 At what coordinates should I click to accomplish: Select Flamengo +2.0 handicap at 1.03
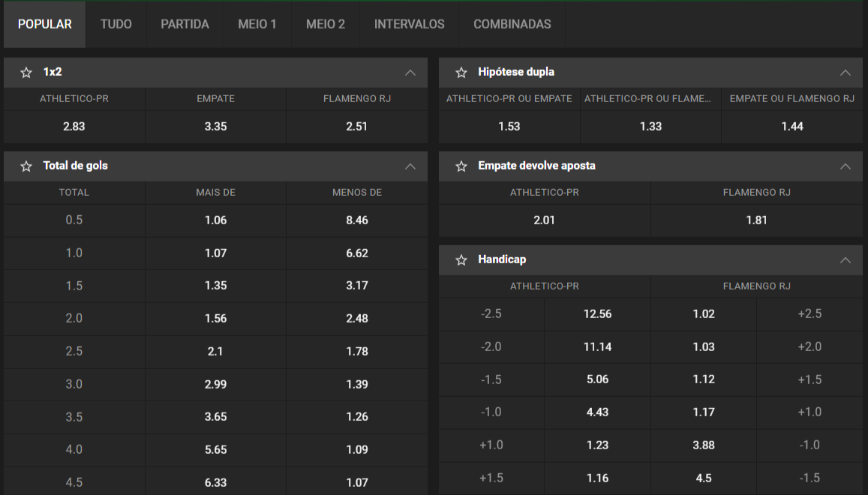coord(704,347)
